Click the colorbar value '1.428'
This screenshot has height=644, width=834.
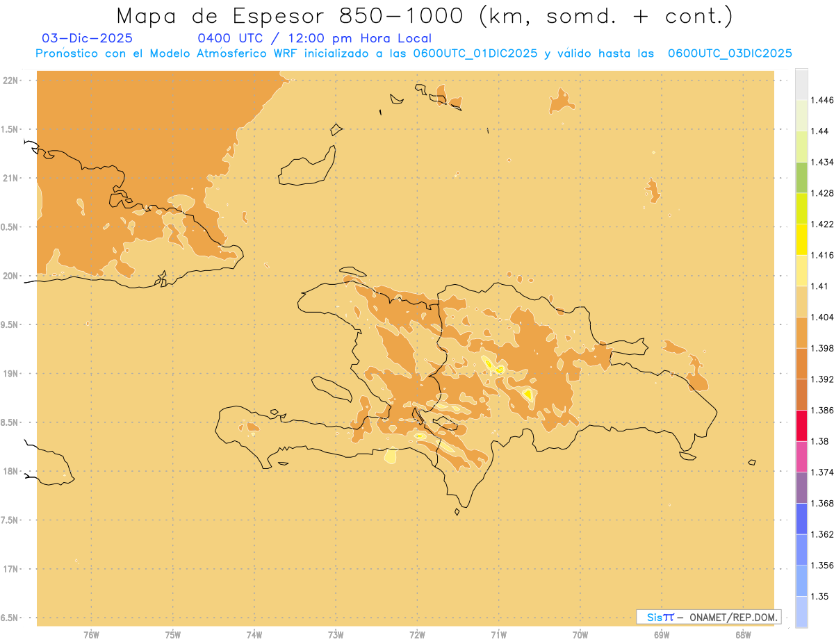823,193
